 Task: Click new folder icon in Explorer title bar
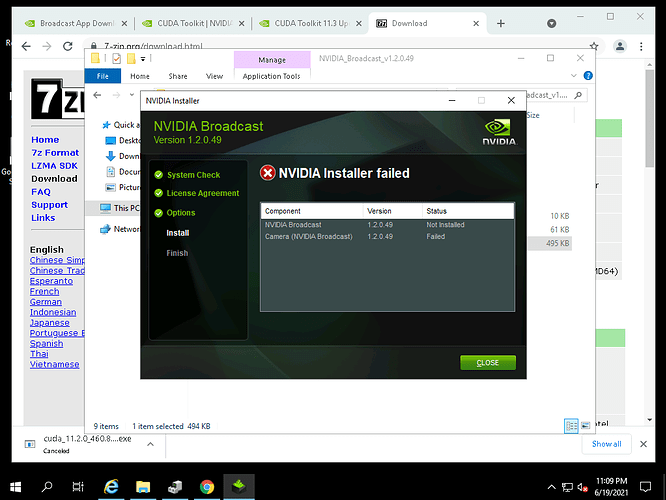click(131, 59)
